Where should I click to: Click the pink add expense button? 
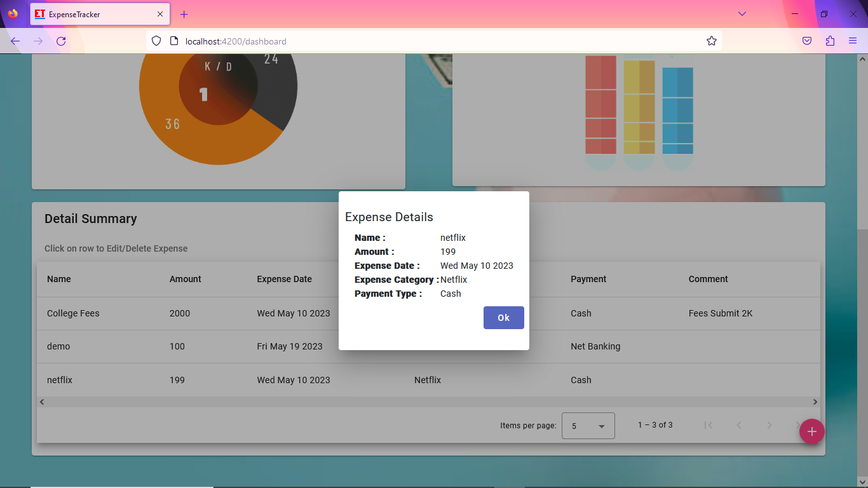(x=811, y=431)
